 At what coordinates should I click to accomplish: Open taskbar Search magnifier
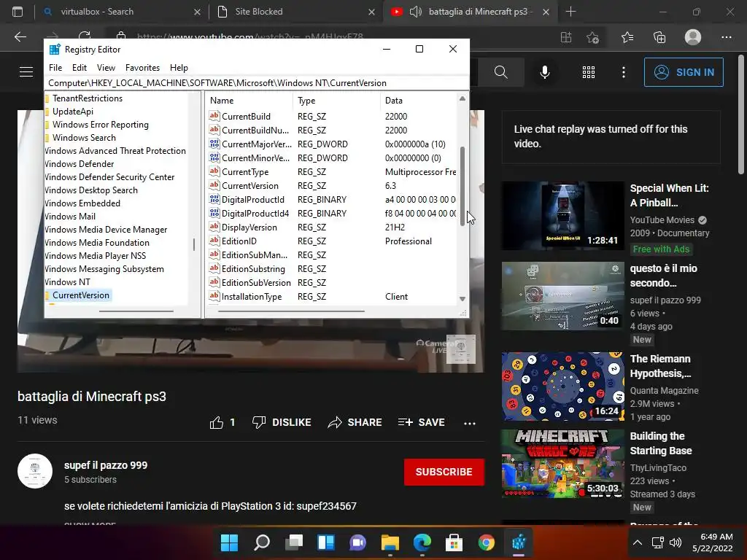pos(262,542)
